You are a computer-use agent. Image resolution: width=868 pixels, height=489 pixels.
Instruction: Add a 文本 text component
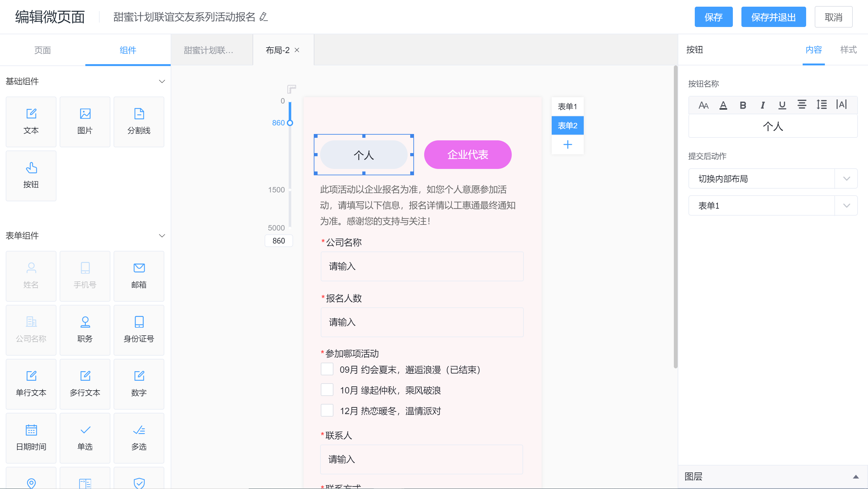pyautogui.click(x=31, y=122)
